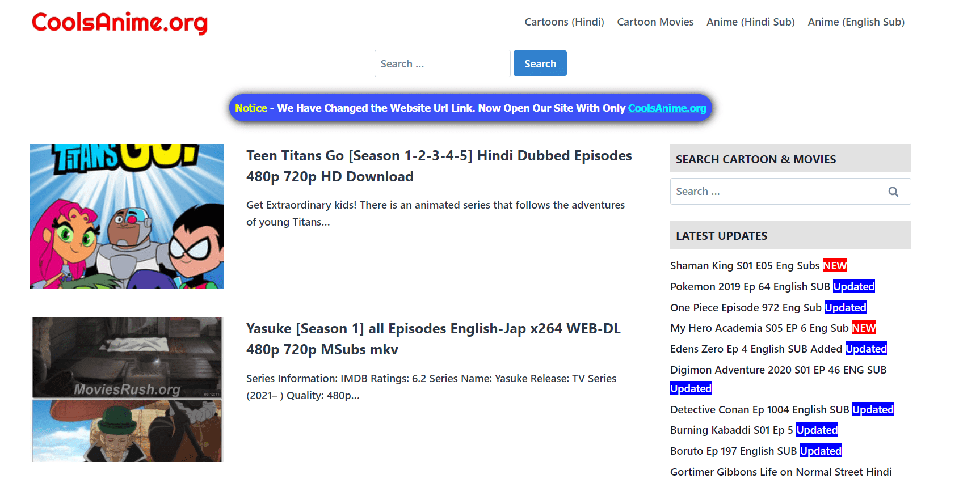The image size is (980, 483).
Task: Open Teen Titans Go Hindi Dubbed post title
Action: click(x=439, y=166)
